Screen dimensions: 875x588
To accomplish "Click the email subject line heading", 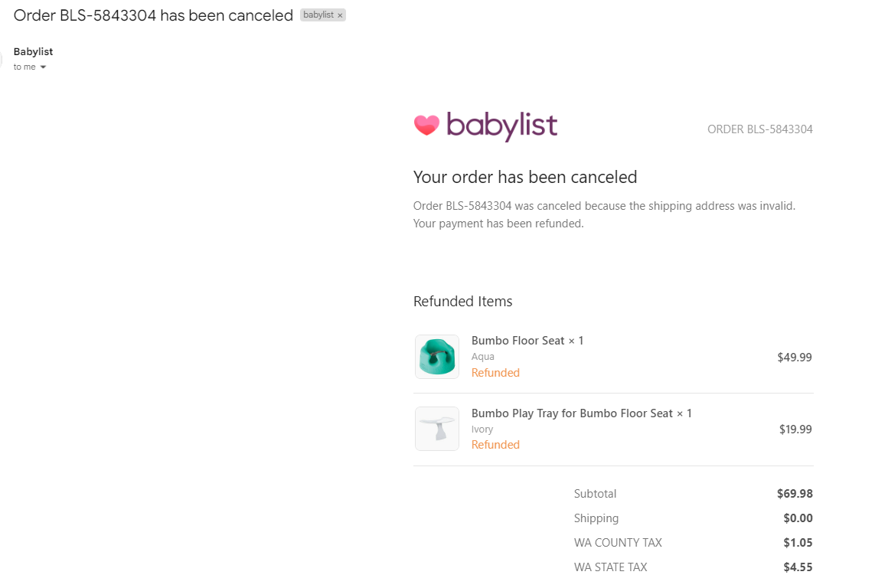I will 153,15.
